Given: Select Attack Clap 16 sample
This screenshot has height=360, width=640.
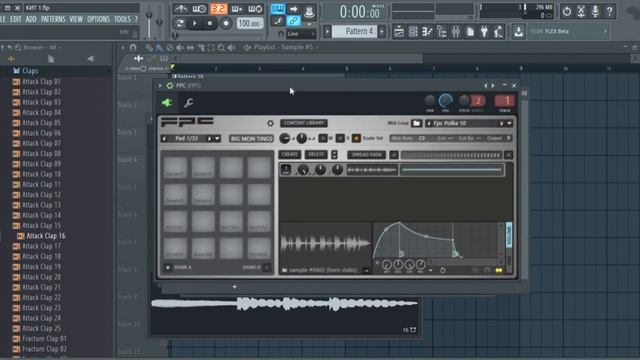Looking at the screenshot, I should [x=45, y=236].
